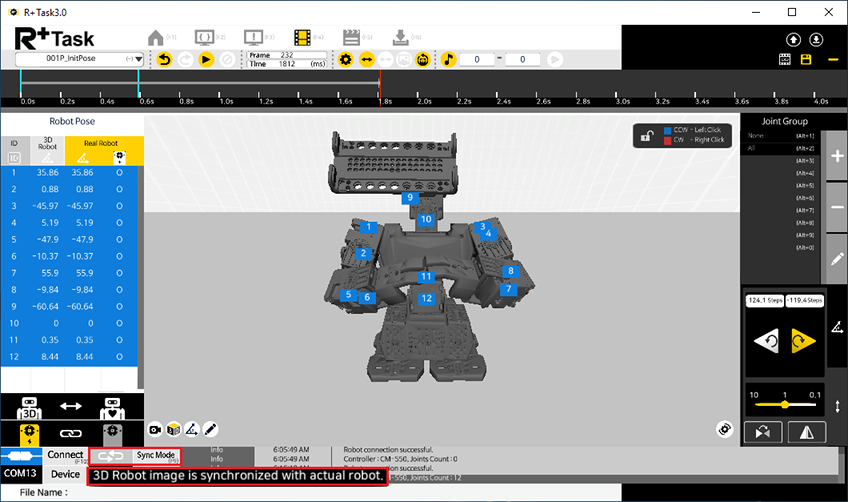The width and height of the screenshot is (848, 502).
Task: Click the yellow gear settings icon
Action: [346, 59]
